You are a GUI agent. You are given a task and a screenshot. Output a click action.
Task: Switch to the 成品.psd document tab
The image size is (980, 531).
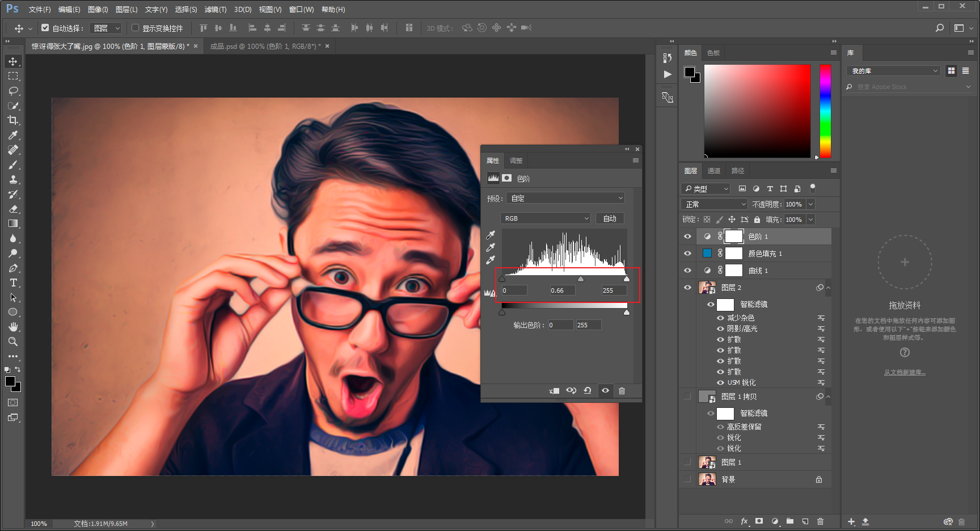coord(265,47)
